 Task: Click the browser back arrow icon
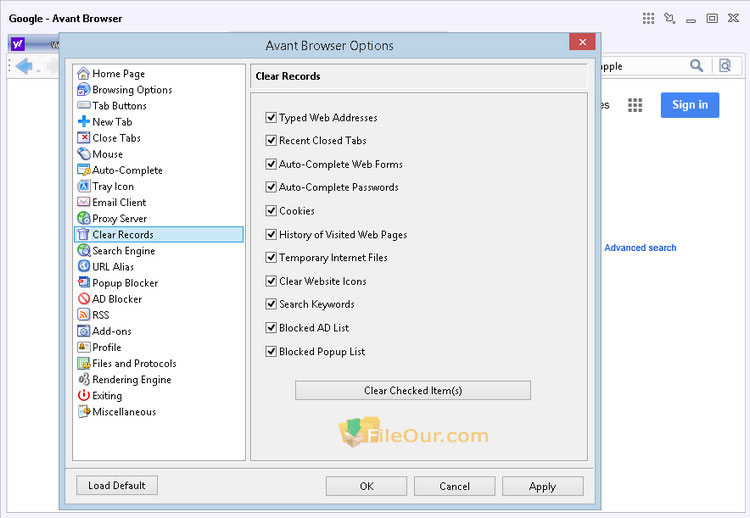[x=24, y=66]
